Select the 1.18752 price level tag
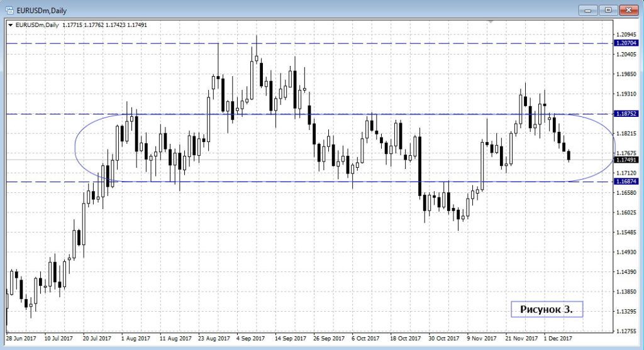The width and height of the screenshot is (644, 350). [627, 114]
